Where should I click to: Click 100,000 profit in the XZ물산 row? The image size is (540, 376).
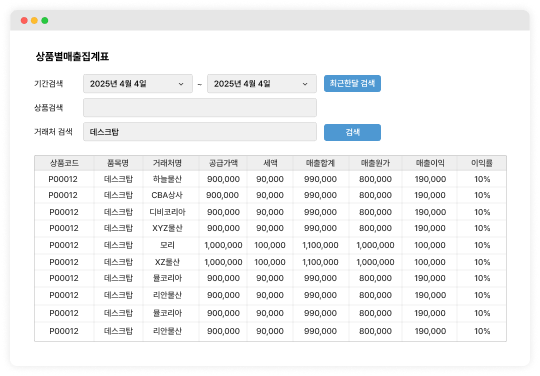[x=430, y=262]
